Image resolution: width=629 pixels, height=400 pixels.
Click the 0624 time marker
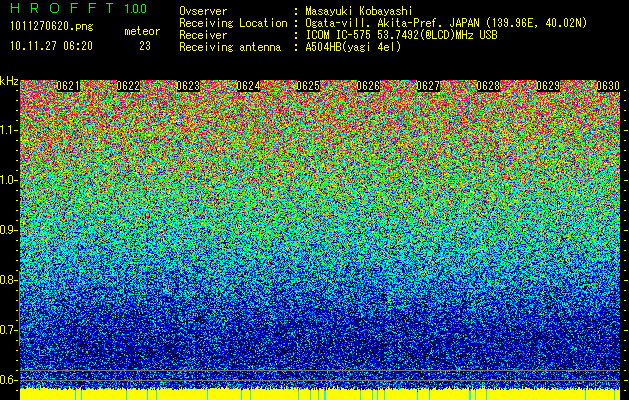pyautogui.click(x=248, y=86)
